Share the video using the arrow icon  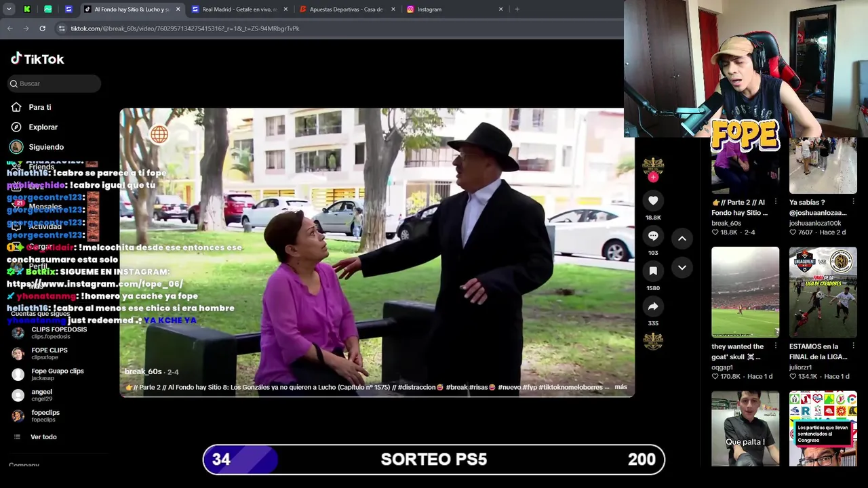[653, 306]
